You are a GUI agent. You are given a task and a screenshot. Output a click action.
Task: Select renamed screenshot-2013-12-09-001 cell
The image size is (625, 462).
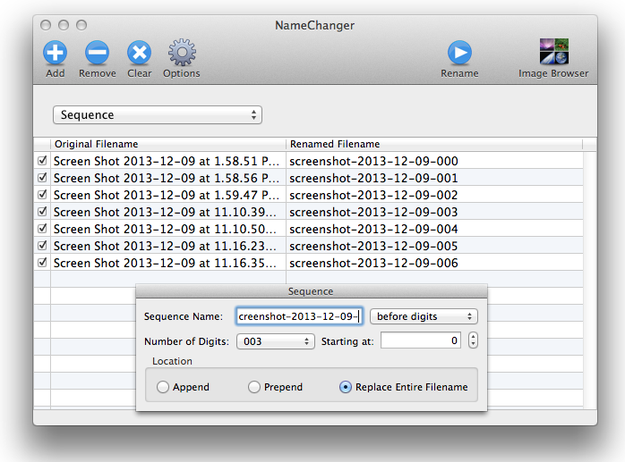[434, 178]
